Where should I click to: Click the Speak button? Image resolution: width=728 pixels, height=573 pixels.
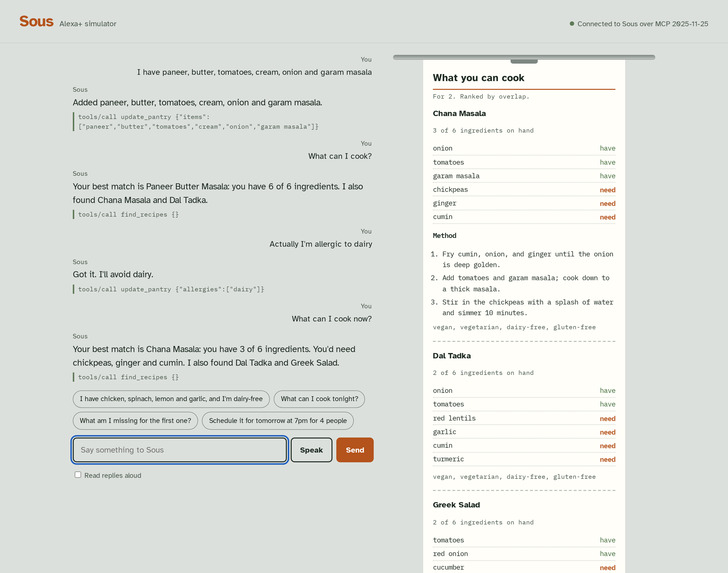(312, 450)
